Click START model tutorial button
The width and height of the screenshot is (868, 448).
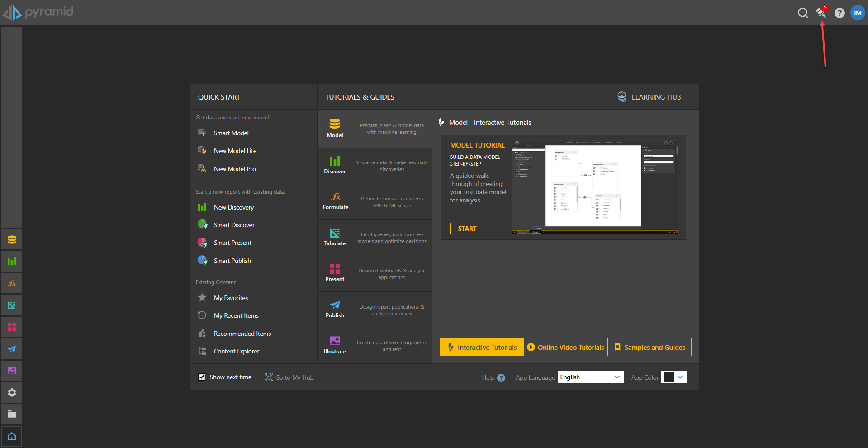click(467, 229)
